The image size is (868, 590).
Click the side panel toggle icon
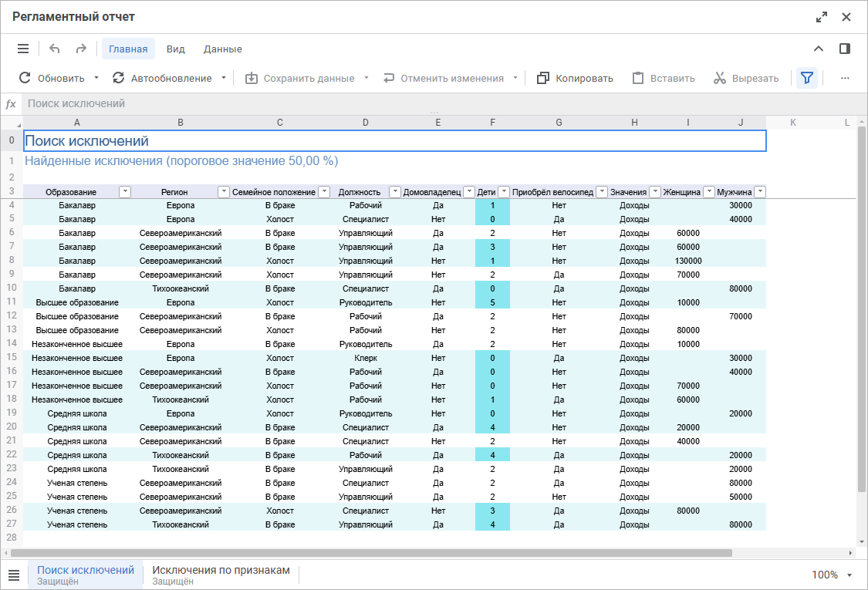(845, 49)
